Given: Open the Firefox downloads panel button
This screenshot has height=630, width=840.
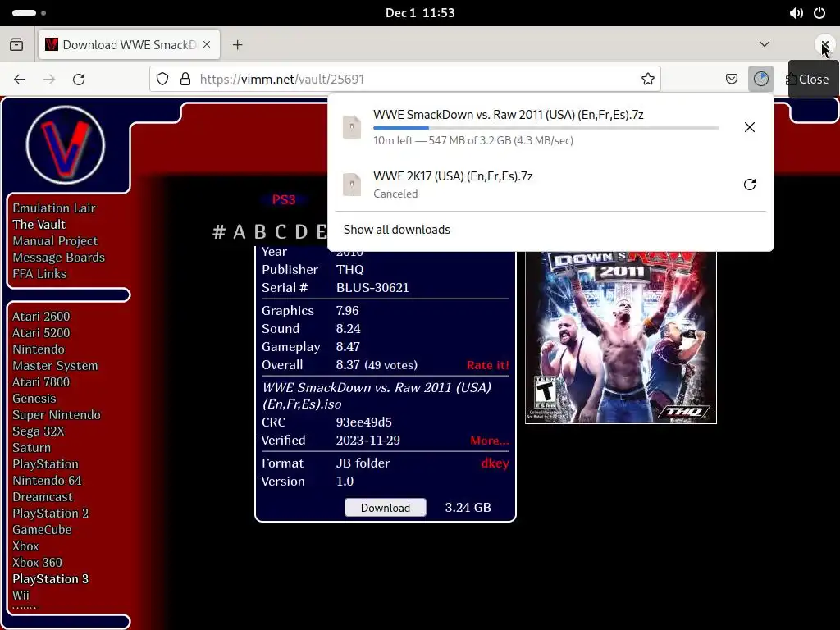Looking at the screenshot, I should pos(760,80).
